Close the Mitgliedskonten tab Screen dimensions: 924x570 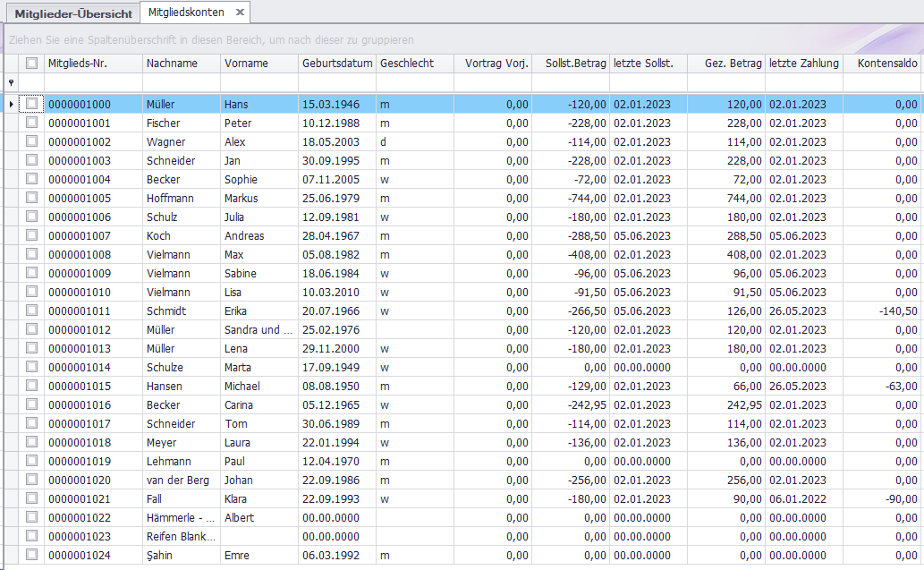240,13
